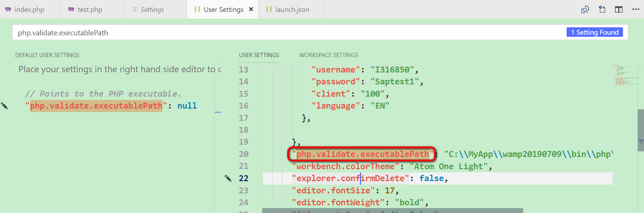The height and width of the screenshot is (213, 644).
Task: Click the "workbench.colorTheme" key
Action: pyautogui.click(x=346, y=166)
